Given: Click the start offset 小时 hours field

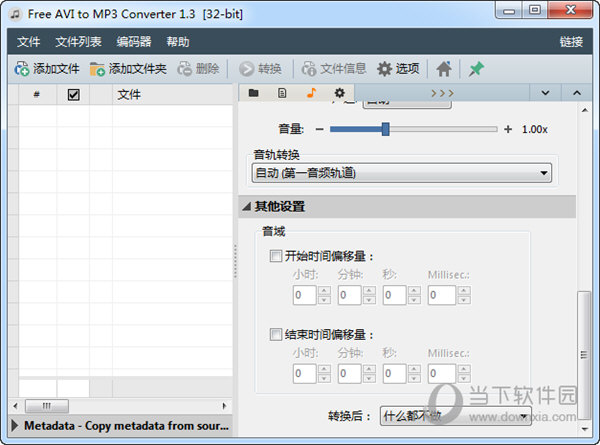Looking at the screenshot, I should (x=305, y=295).
